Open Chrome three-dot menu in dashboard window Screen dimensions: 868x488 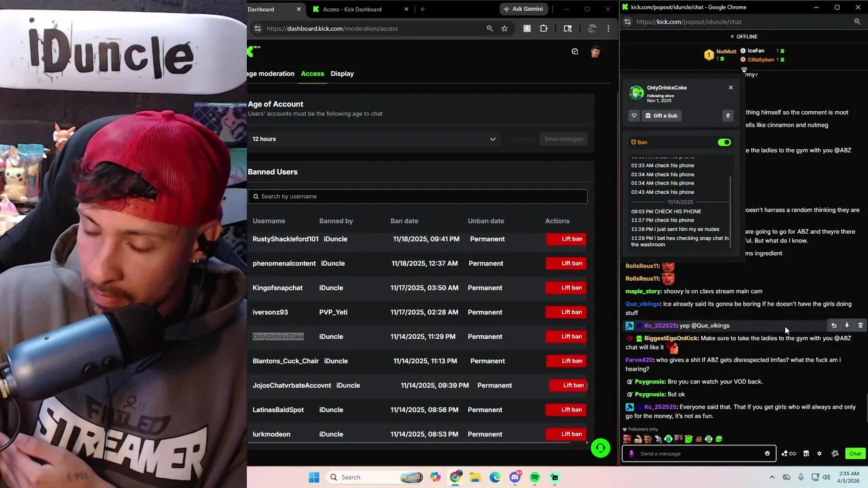608,28
